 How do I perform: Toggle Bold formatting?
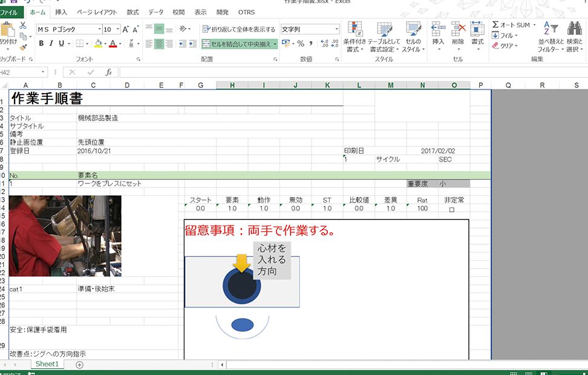[41, 44]
